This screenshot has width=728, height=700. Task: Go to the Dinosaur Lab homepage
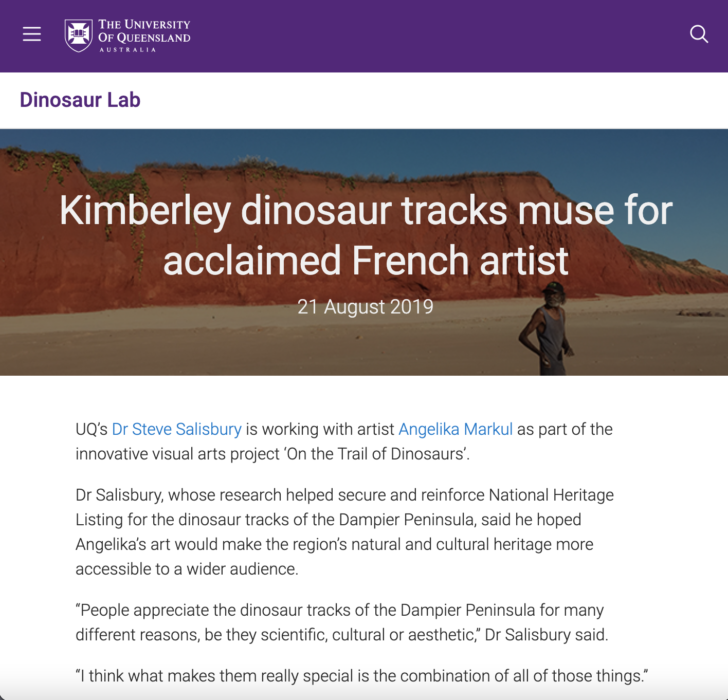click(x=80, y=100)
